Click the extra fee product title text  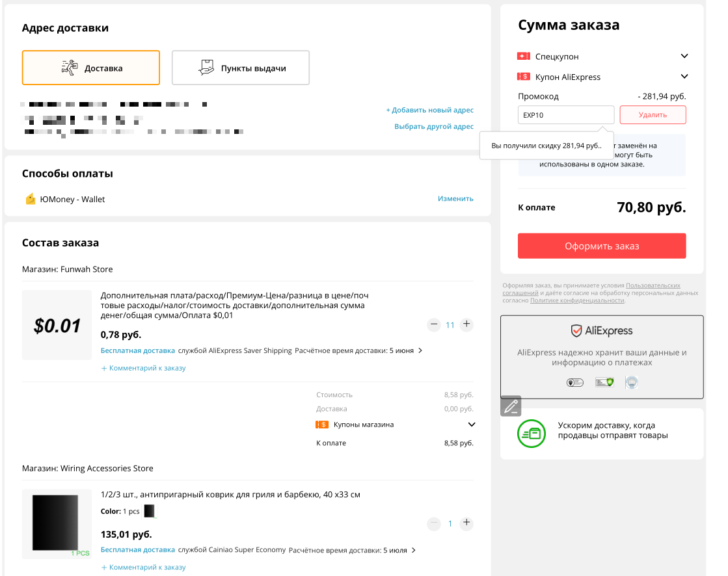pyautogui.click(x=234, y=305)
